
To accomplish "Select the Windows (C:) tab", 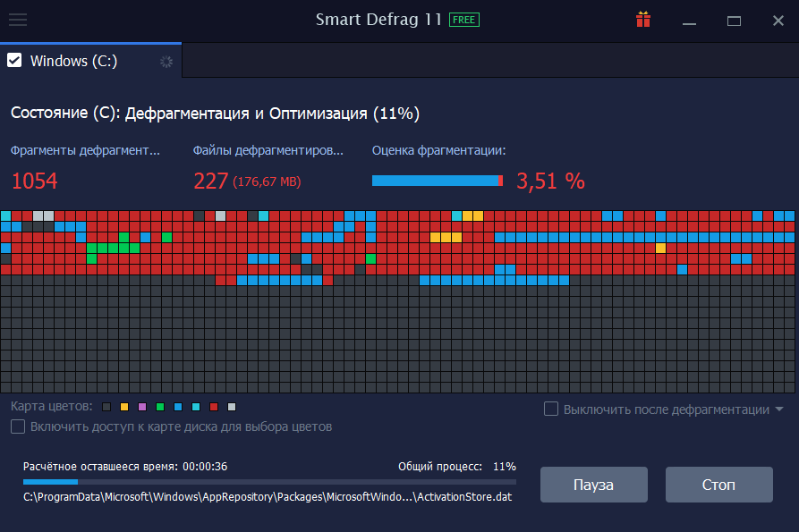I will (x=90, y=61).
